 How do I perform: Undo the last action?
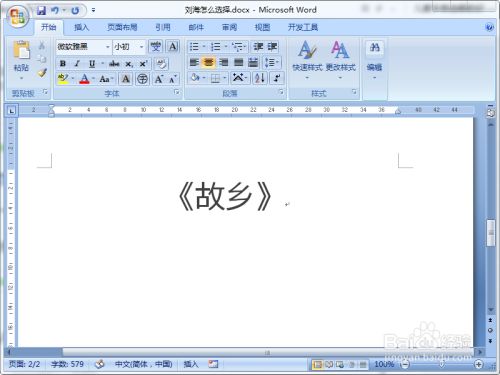pyautogui.click(x=55, y=10)
